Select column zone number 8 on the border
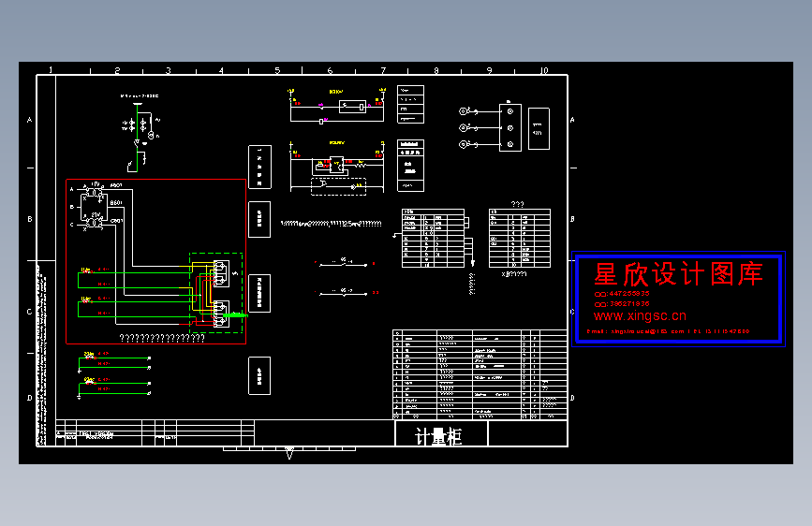812x526 pixels. 436,70
